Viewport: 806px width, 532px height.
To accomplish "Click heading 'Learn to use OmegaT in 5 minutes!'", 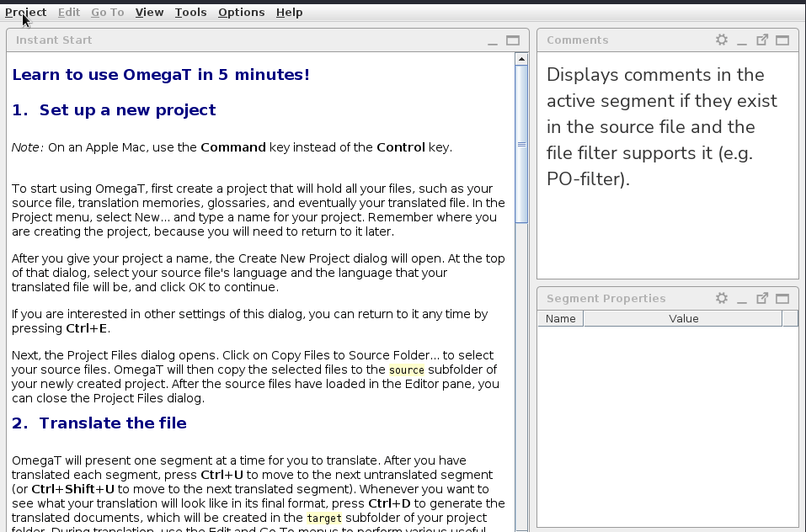I will pyautogui.click(x=161, y=75).
